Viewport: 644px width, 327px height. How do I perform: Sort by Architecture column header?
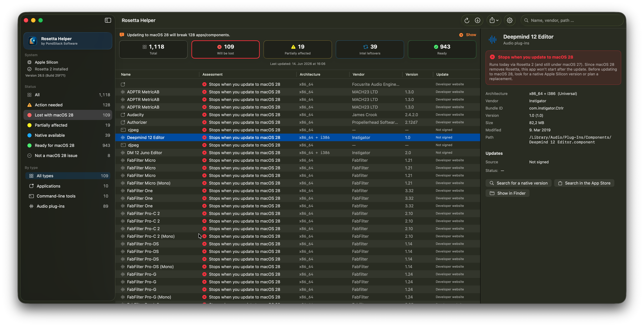coord(310,74)
